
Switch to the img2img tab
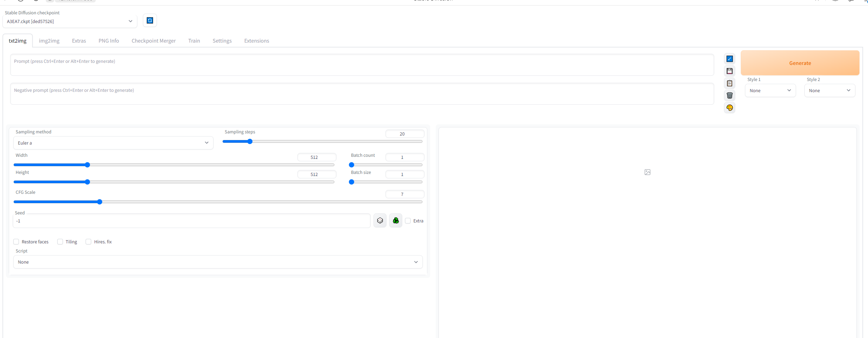pyautogui.click(x=49, y=41)
